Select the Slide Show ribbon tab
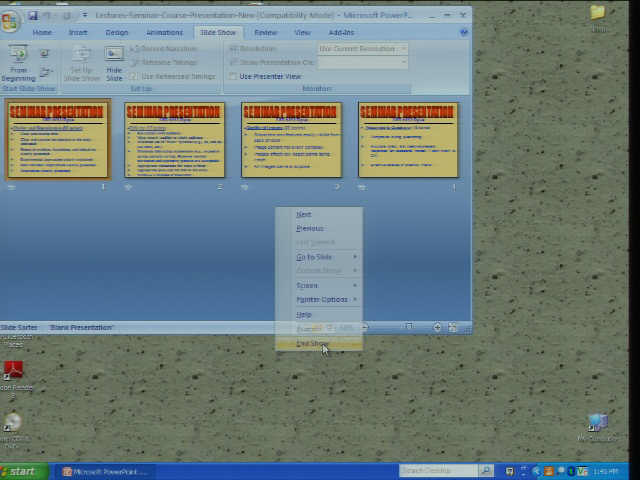The height and width of the screenshot is (480, 640). click(x=218, y=33)
